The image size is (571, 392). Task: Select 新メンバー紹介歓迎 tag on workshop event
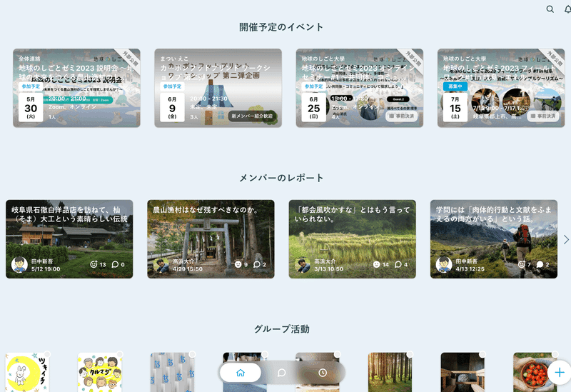click(253, 116)
